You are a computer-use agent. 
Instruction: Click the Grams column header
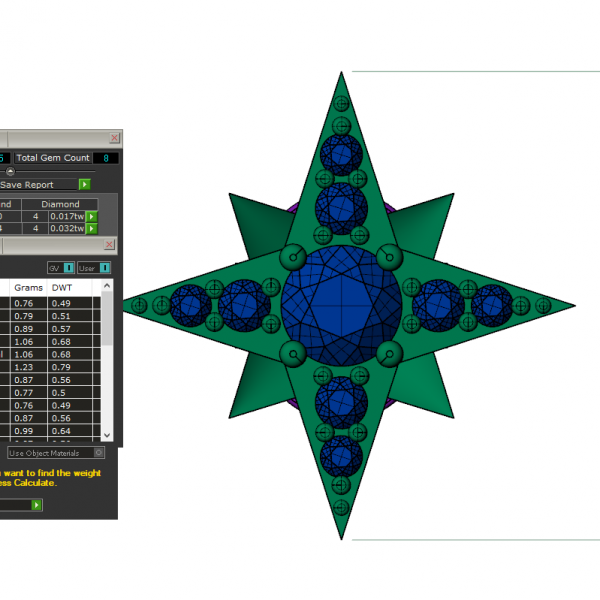pyautogui.click(x=27, y=287)
